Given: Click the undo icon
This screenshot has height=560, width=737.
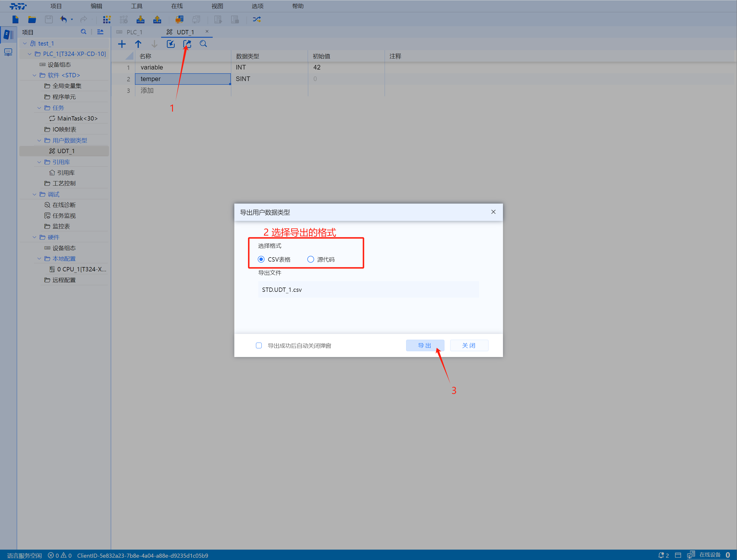Looking at the screenshot, I should 63,19.
